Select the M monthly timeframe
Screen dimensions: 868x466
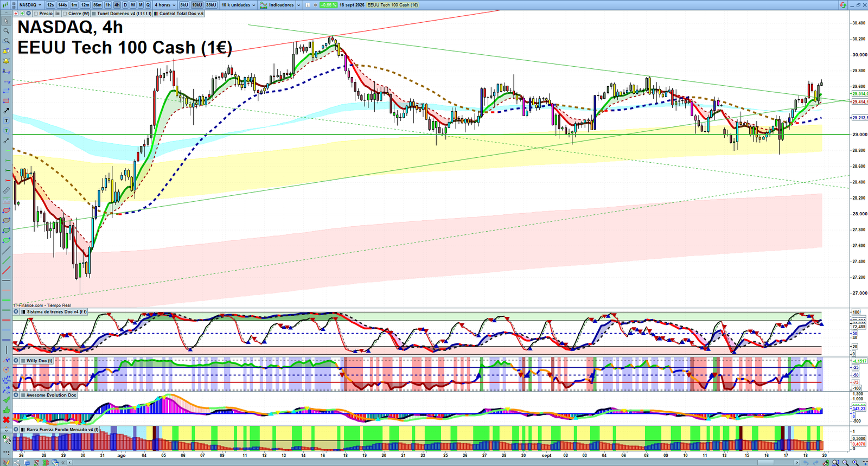[x=141, y=5]
